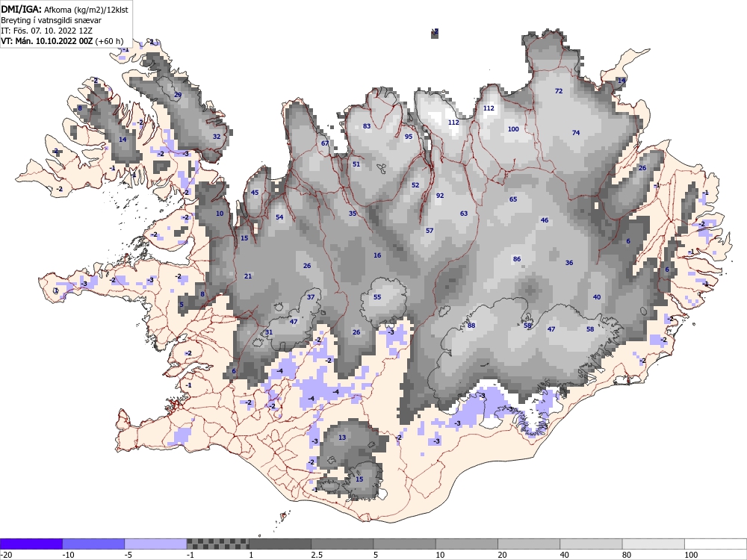Click the gray 2.5 to 5 legend swatch

point(343,544)
